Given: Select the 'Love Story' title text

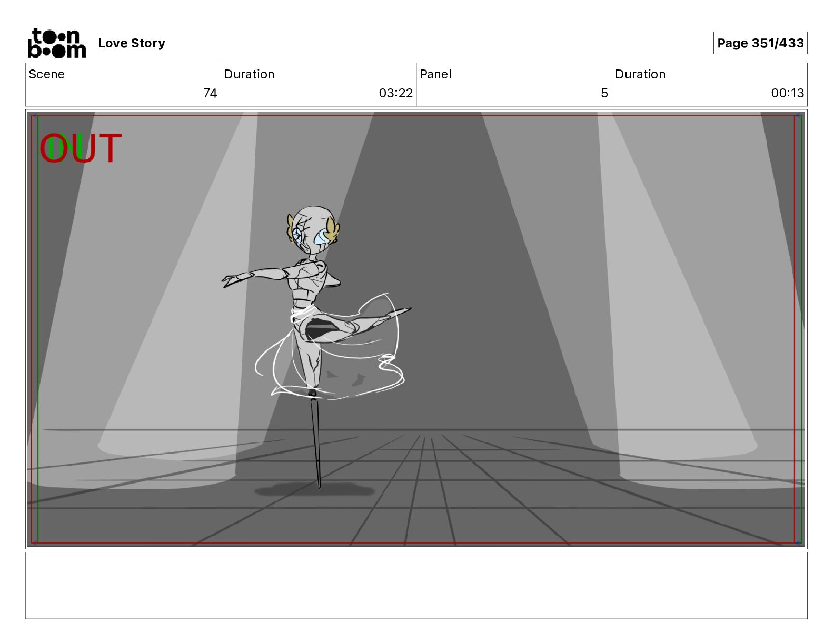Looking at the screenshot, I should pos(132,43).
